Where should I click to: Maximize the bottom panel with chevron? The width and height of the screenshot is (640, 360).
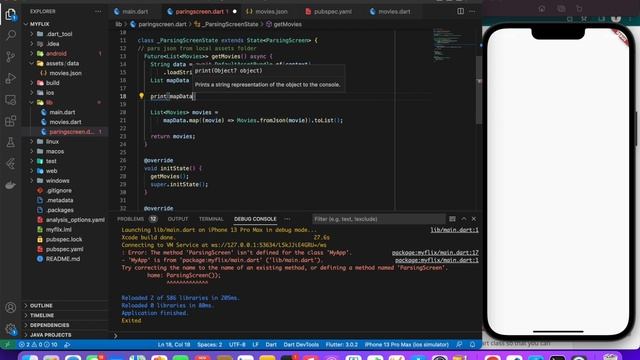pos(464,219)
